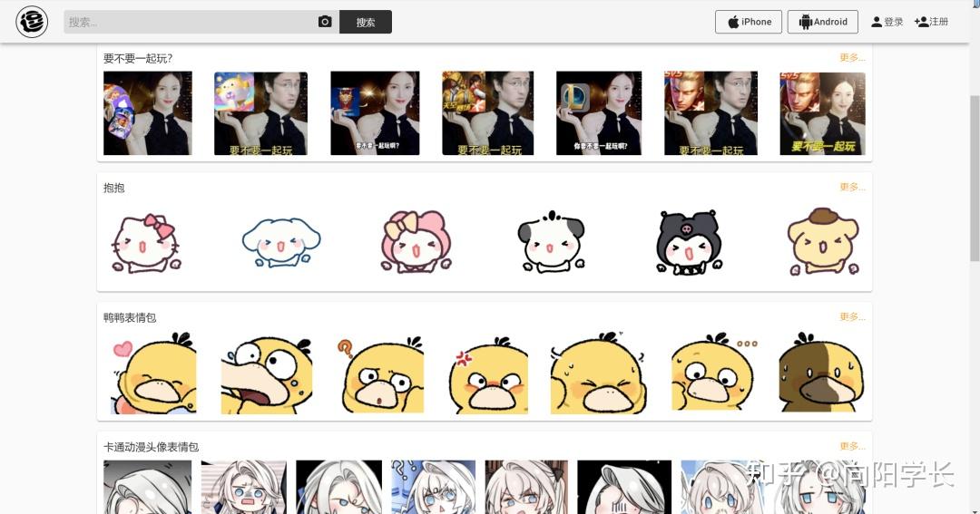Open 更多 for 抱抱 section

(x=852, y=187)
